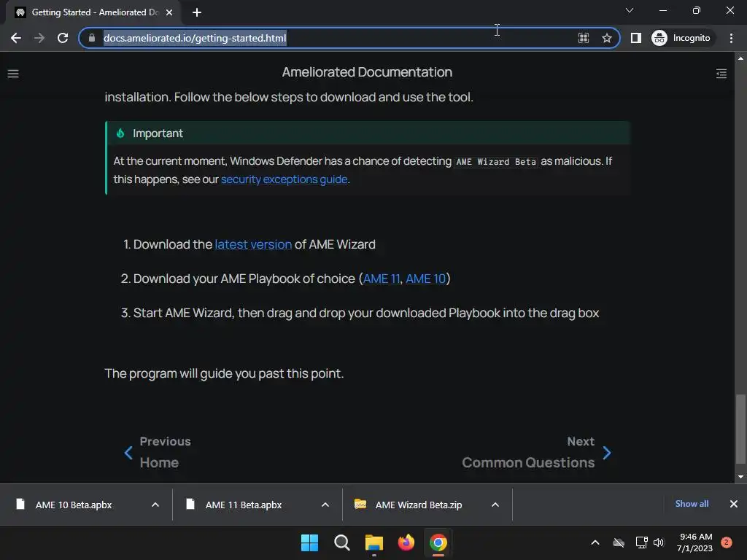Click the browser forward arrow
Screen dimensions: 747x560
pos(39,38)
